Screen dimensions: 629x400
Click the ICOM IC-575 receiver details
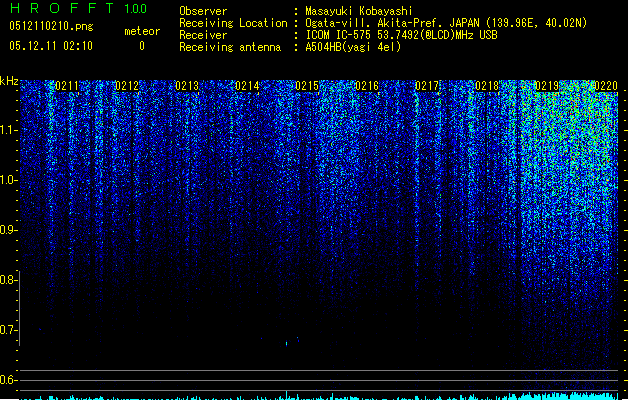pyautogui.click(x=401, y=35)
